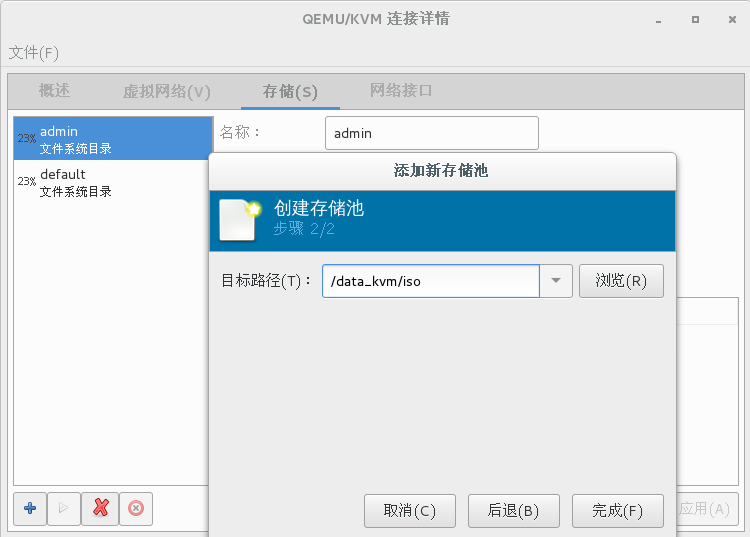Click the 添加新存储池 dialog title

pyautogui.click(x=441, y=171)
